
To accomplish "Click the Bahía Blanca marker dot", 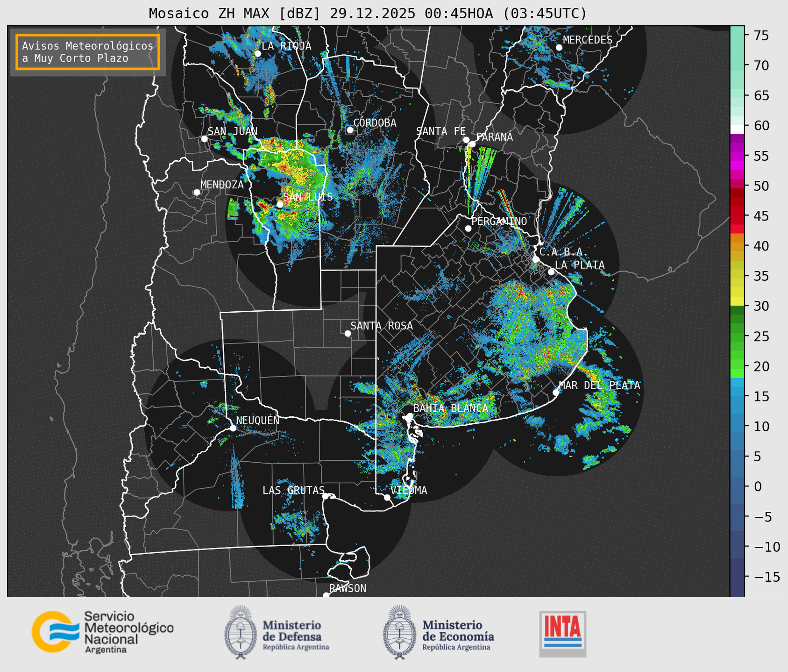I will (410, 416).
